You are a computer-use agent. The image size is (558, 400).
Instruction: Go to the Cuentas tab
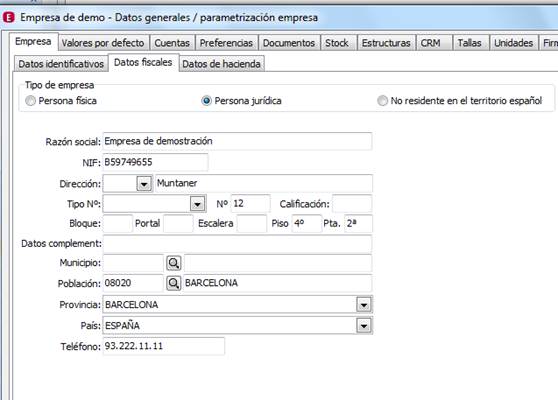[172, 43]
